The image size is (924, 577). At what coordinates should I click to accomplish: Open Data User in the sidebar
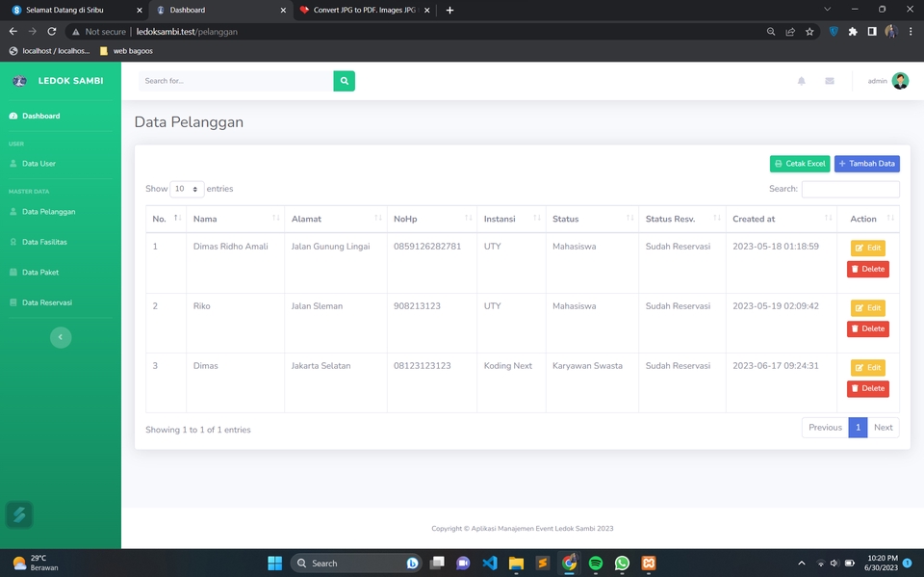pyautogui.click(x=34, y=164)
